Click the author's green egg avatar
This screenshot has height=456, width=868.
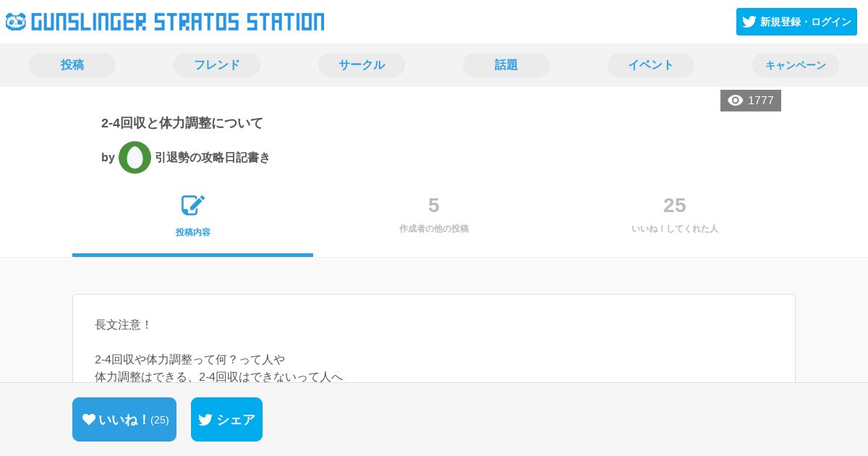click(x=135, y=157)
